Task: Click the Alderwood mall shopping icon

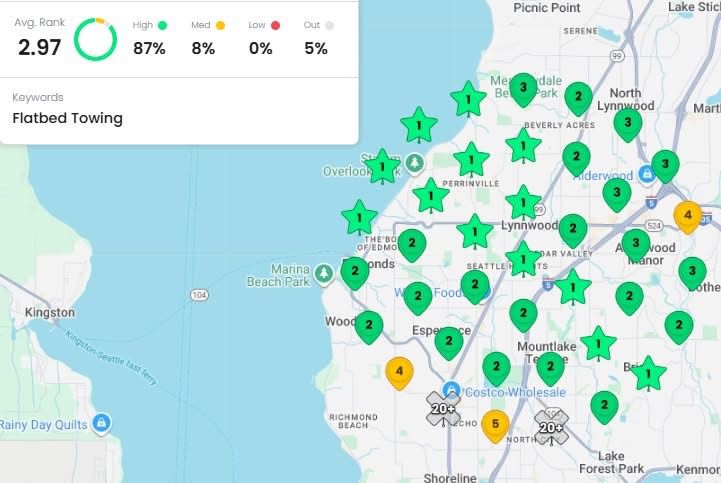Action: click(647, 174)
